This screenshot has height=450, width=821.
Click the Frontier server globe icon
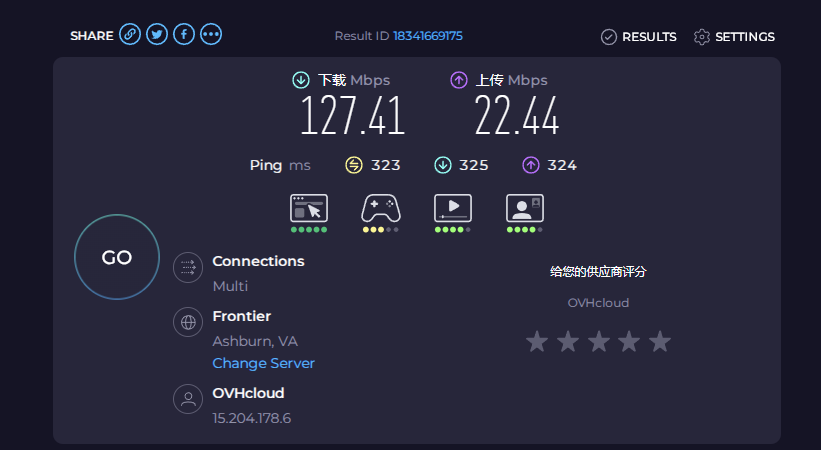coord(187,322)
